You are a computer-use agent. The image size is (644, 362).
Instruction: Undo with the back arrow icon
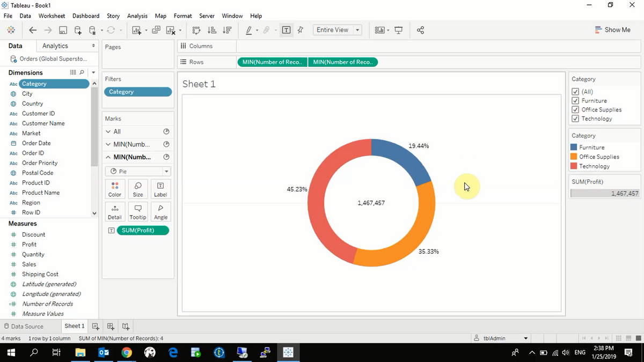click(33, 30)
